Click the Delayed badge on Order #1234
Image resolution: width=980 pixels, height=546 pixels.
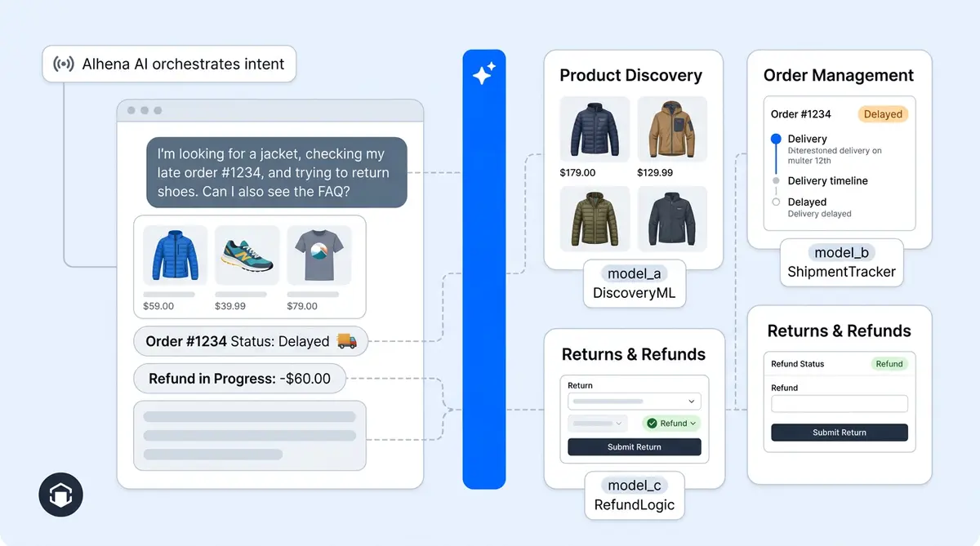[883, 113]
